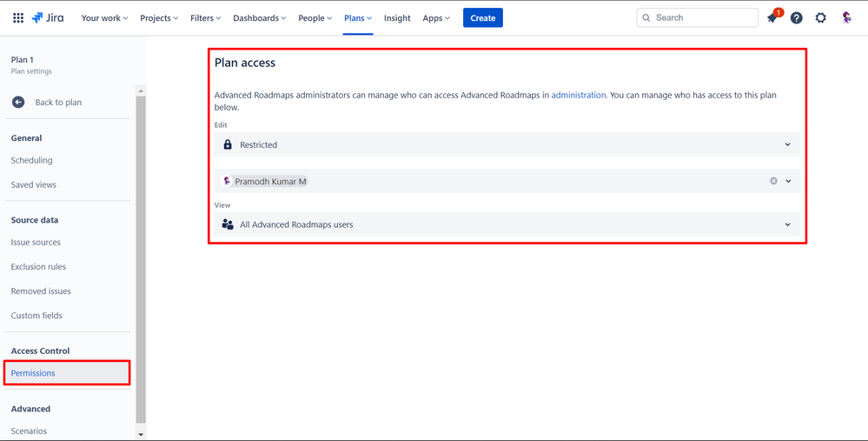Open the user profile avatar
868x441 pixels.
point(846,17)
